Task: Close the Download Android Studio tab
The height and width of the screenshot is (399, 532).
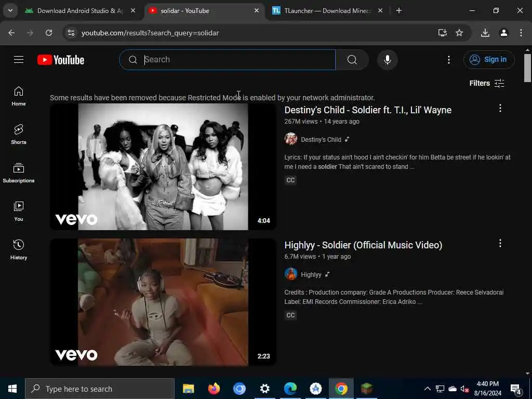Action: click(133, 11)
